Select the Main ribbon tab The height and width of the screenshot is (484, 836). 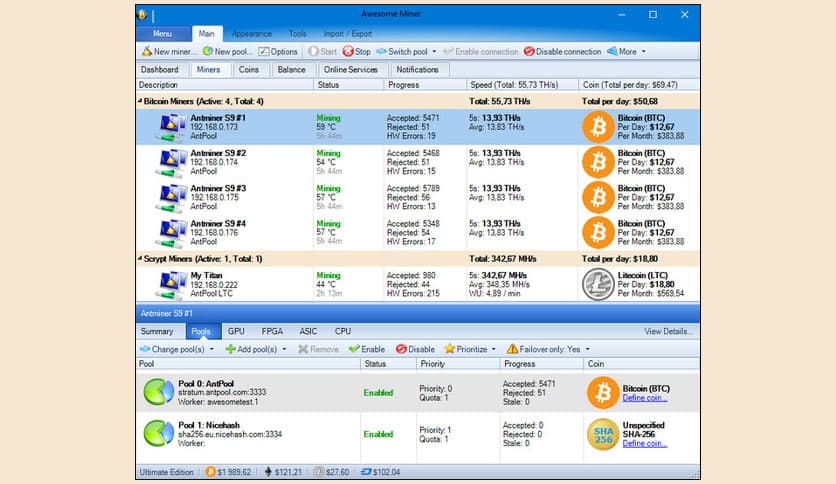[x=207, y=34]
